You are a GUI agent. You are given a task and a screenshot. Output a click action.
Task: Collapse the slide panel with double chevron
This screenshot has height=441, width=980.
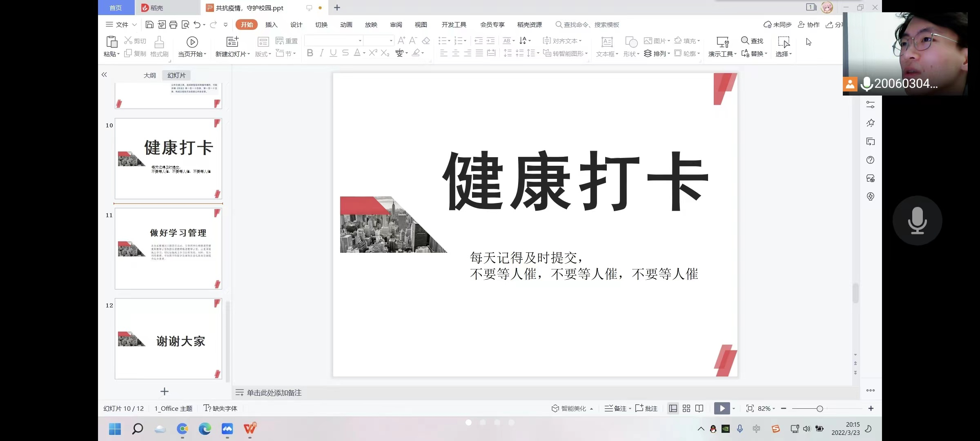(104, 75)
